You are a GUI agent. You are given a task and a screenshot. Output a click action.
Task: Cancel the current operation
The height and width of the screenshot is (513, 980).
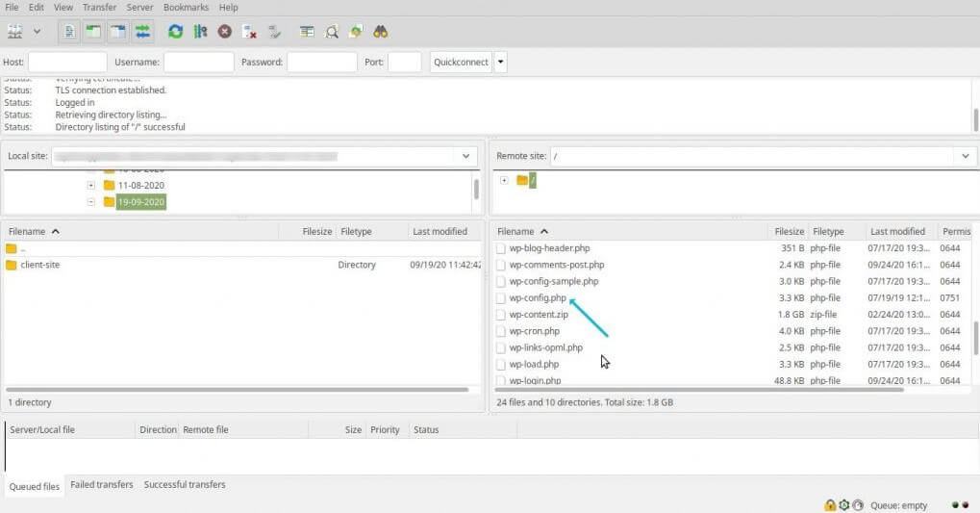[225, 31]
